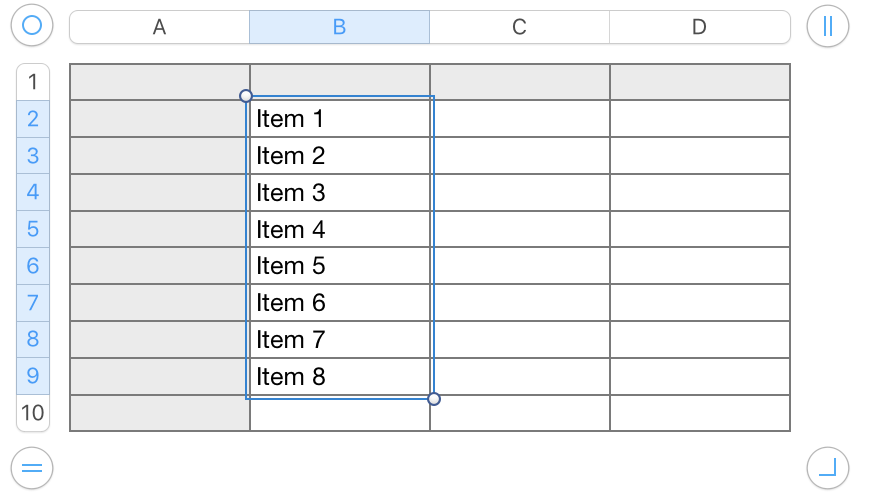
Task: Select the Item 4 cell
Action: [340, 230]
